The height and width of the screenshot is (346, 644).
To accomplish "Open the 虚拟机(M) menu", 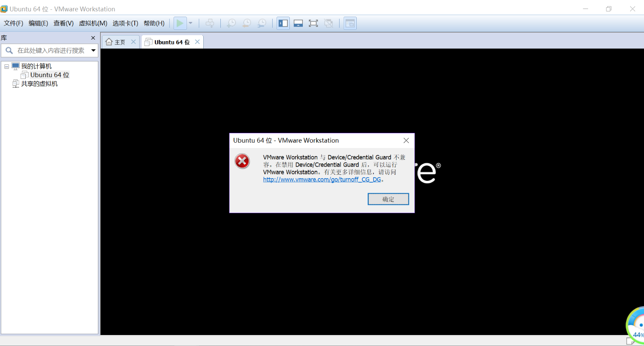I will tap(93, 23).
